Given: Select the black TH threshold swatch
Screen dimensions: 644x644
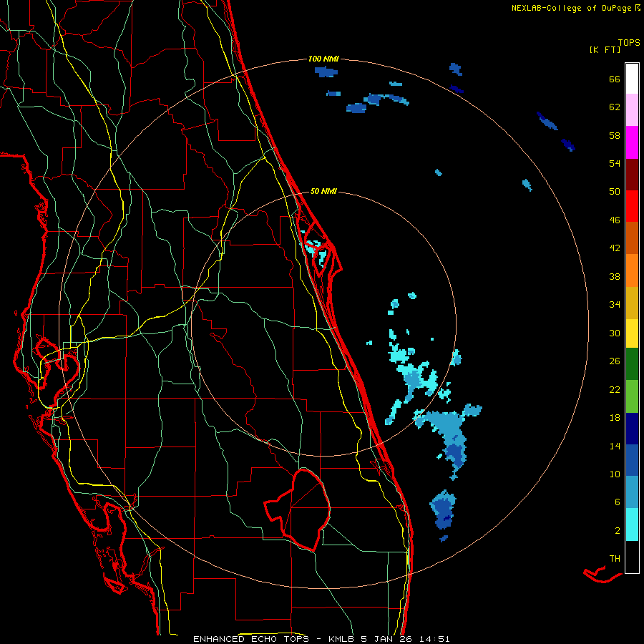Looking at the screenshot, I should [632, 557].
